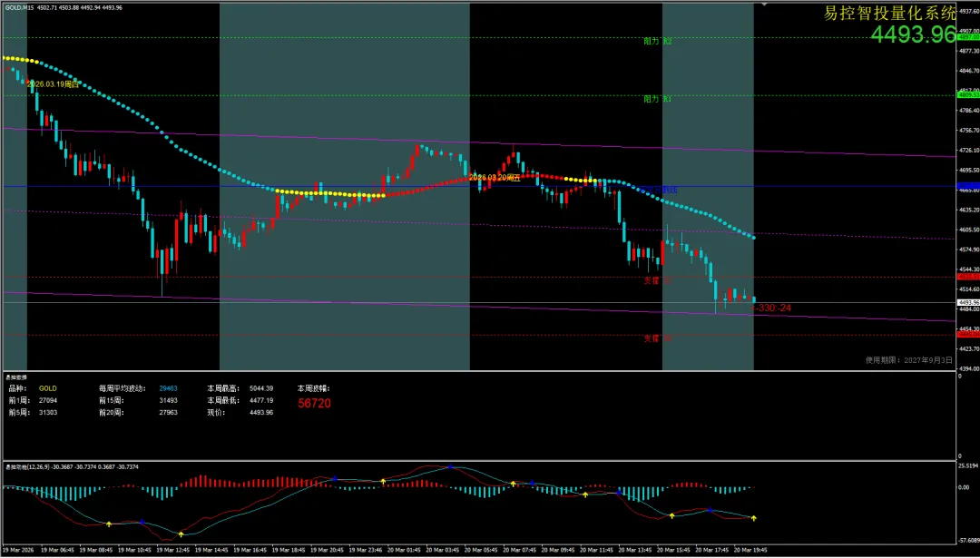Click the 前15周 value 31493
This screenshot has height=558, width=980.
(x=169, y=400)
